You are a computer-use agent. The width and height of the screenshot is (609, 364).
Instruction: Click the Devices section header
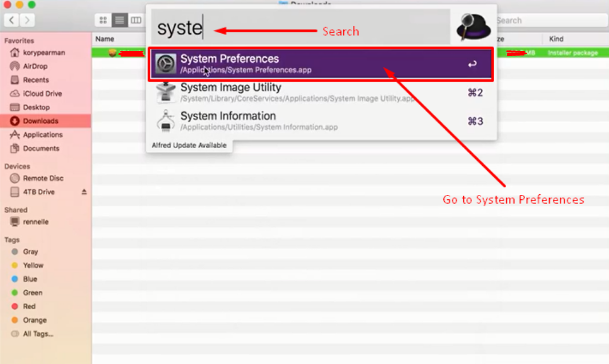point(17,166)
